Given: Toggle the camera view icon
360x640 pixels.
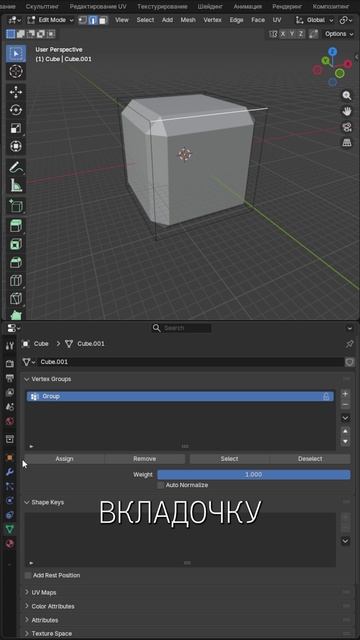Looking at the screenshot, I should [x=347, y=127].
